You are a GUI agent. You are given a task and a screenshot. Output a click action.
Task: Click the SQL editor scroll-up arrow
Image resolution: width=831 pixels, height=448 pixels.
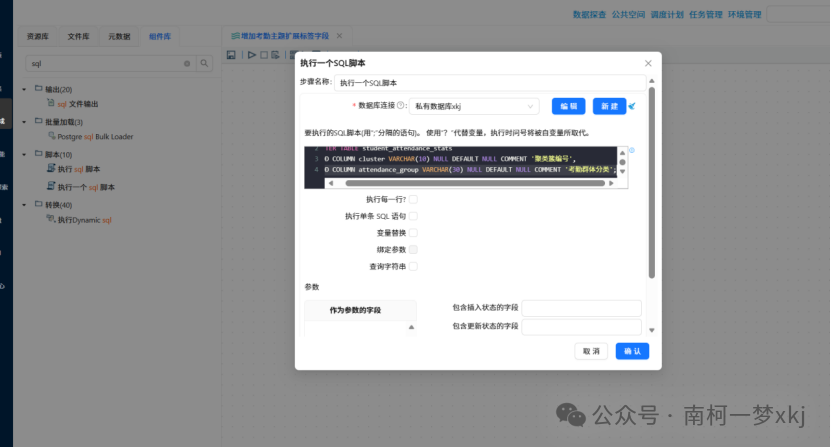coord(622,153)
